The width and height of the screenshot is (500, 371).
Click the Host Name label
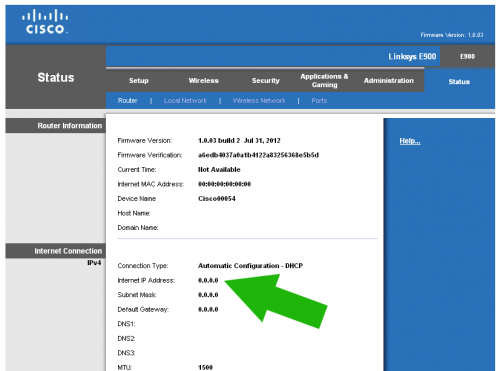click(x=134, y=213)
